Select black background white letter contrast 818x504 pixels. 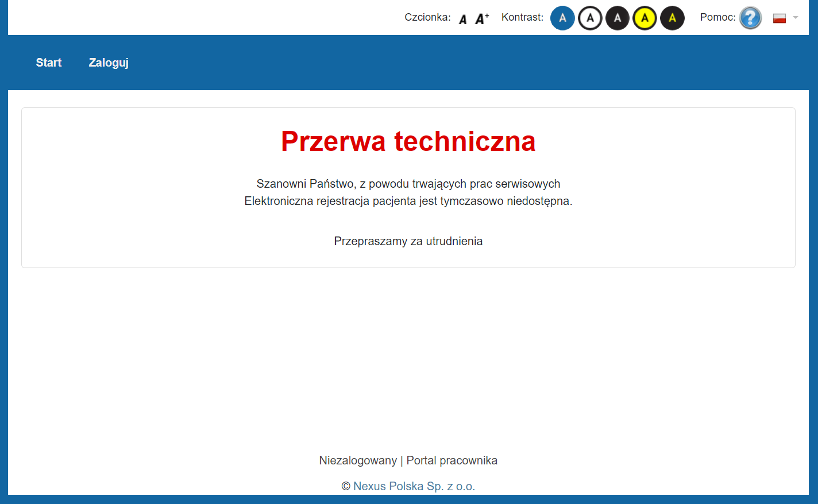click(618, 18)
